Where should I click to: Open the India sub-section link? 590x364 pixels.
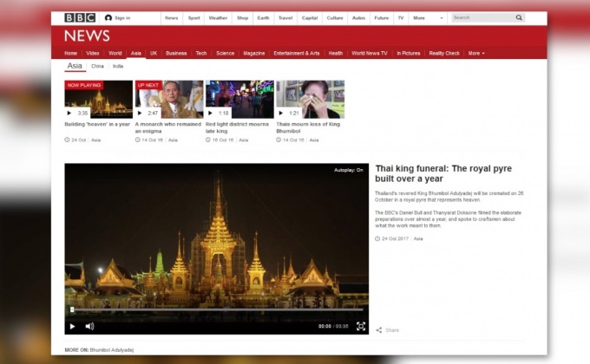pyautogui.click(x=118, y=66)
